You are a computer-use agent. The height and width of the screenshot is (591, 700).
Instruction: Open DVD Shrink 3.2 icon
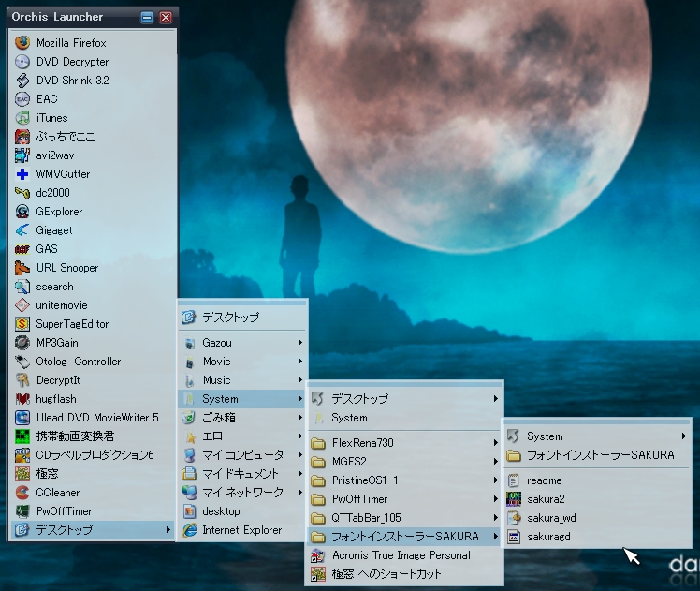coord(22,81)
